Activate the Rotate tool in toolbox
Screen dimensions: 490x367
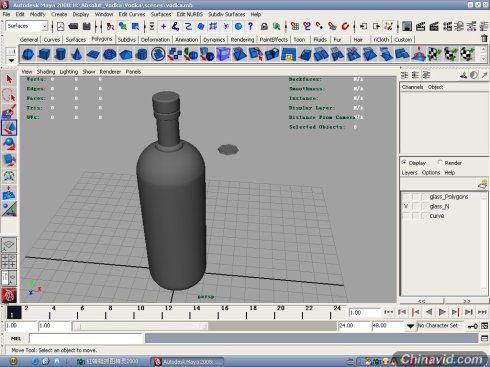click(x=9, y=144)
